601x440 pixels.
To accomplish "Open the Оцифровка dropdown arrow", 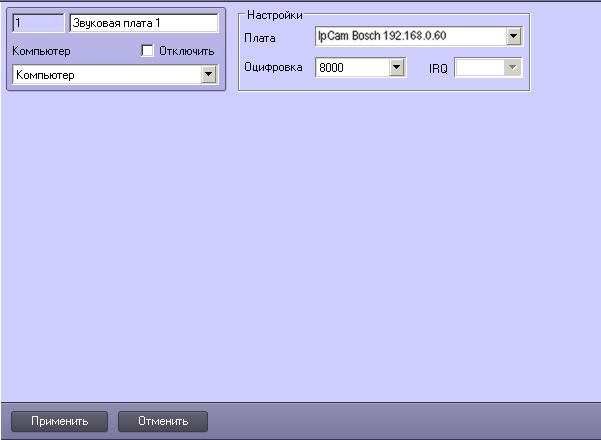I will pos(396,68).
